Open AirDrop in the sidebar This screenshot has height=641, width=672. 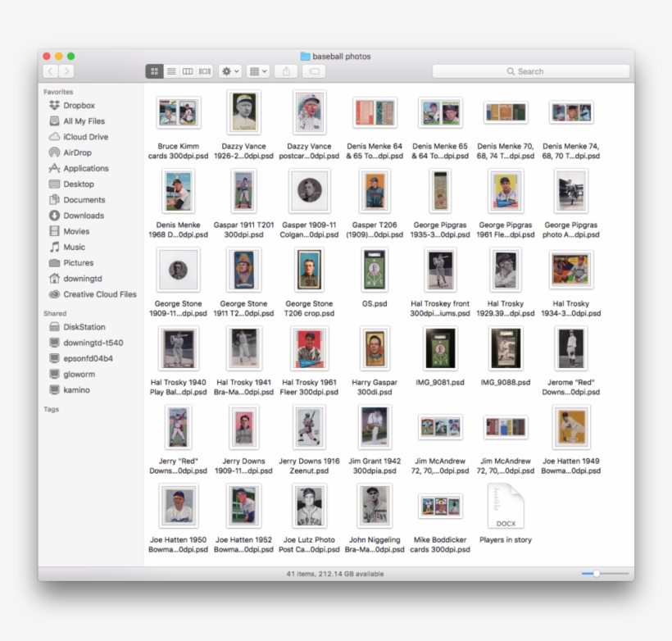(x=77, y=152)
